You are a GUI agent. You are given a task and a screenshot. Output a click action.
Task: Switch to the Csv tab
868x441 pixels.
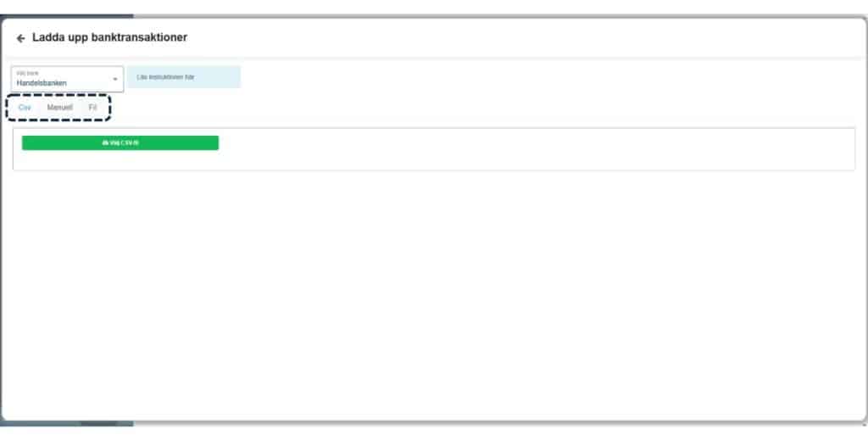(x=25, y=108)
